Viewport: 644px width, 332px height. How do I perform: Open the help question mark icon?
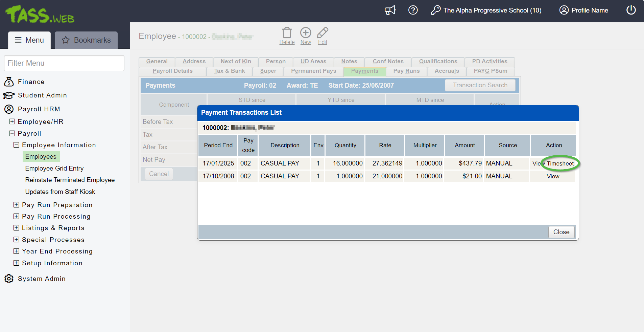coord(413,10)
